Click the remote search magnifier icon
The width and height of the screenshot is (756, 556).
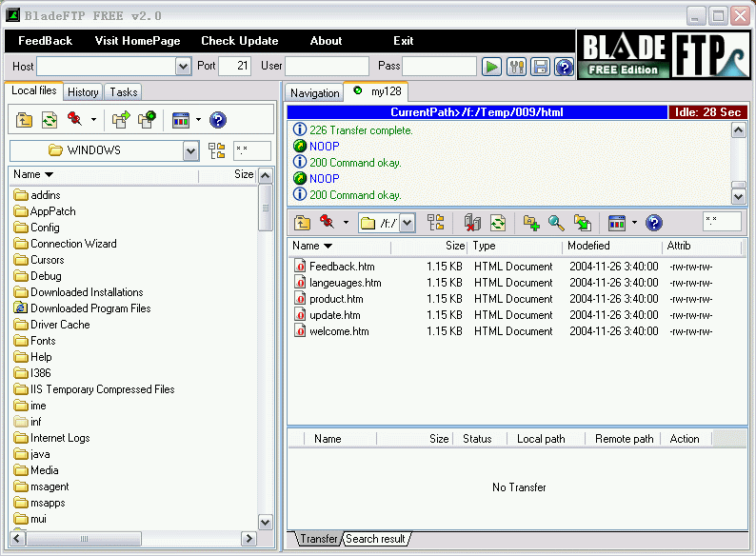556,223
